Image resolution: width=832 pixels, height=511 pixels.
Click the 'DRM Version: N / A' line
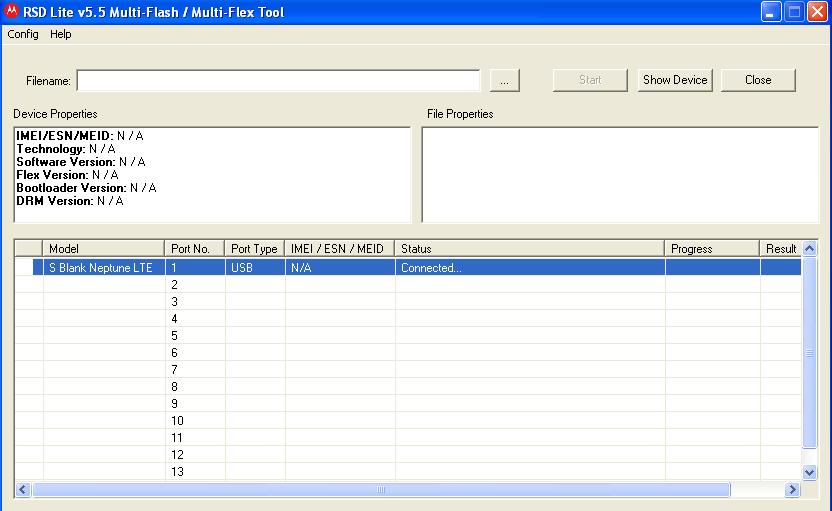point(70,201)
